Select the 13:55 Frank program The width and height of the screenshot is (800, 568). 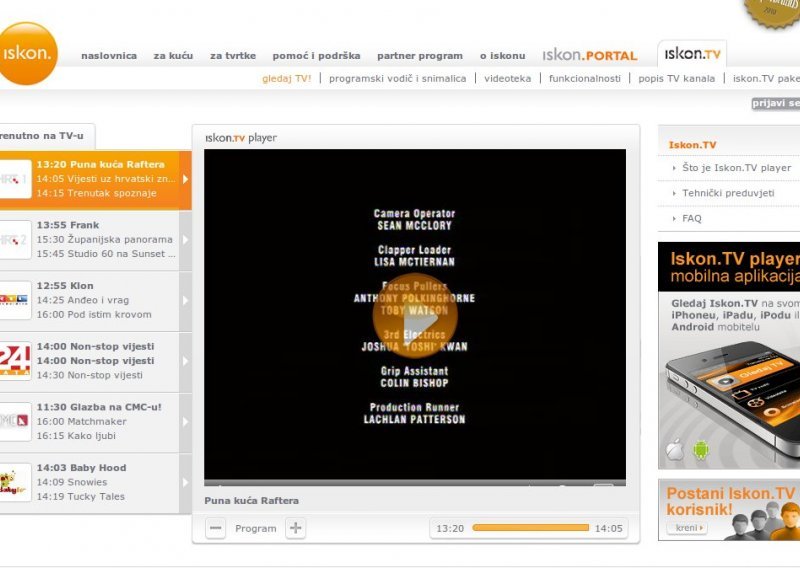[68, 225]
